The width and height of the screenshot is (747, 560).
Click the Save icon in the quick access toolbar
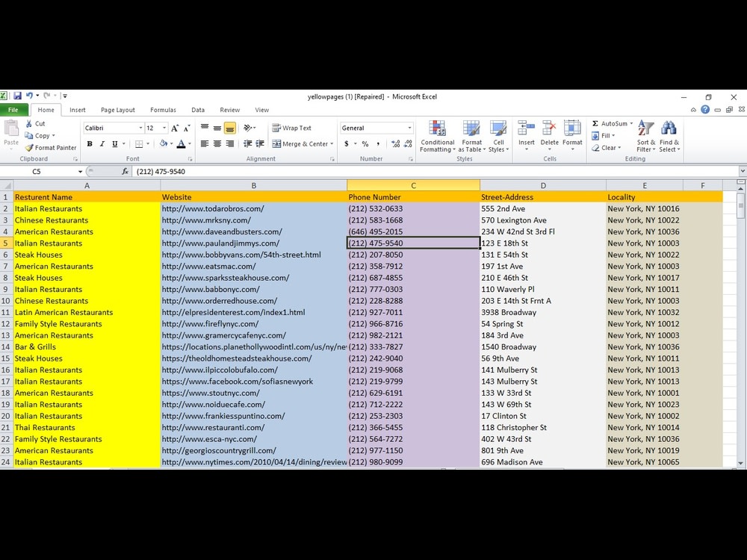pos(18,96)
